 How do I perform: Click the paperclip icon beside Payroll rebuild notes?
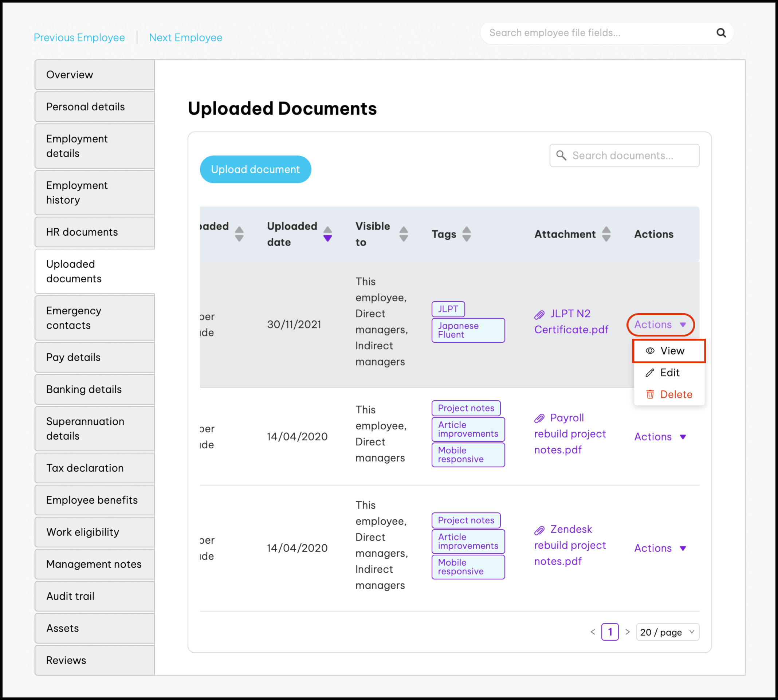tap(539, 418)
